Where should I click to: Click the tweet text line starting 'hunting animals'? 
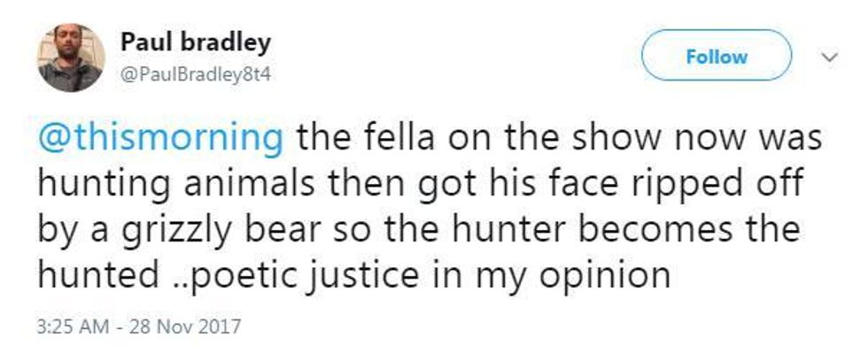pos(420,184)
